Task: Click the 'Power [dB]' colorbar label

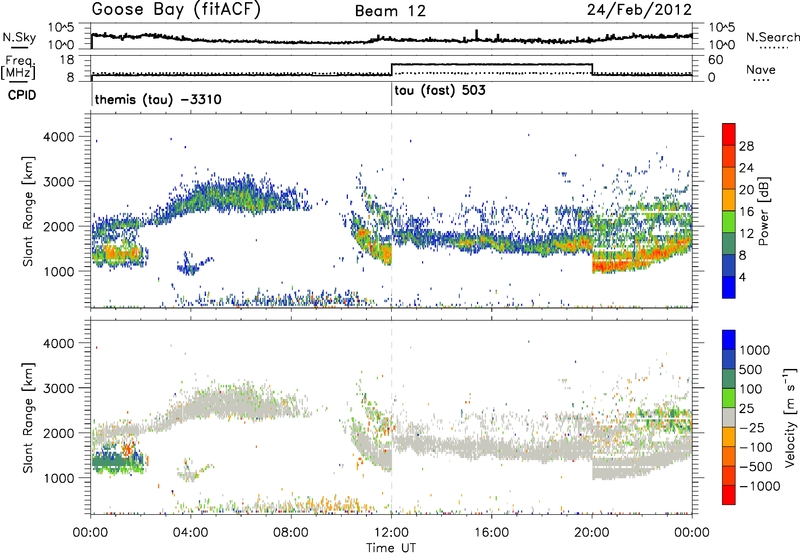Action: (x=763, y=211)
